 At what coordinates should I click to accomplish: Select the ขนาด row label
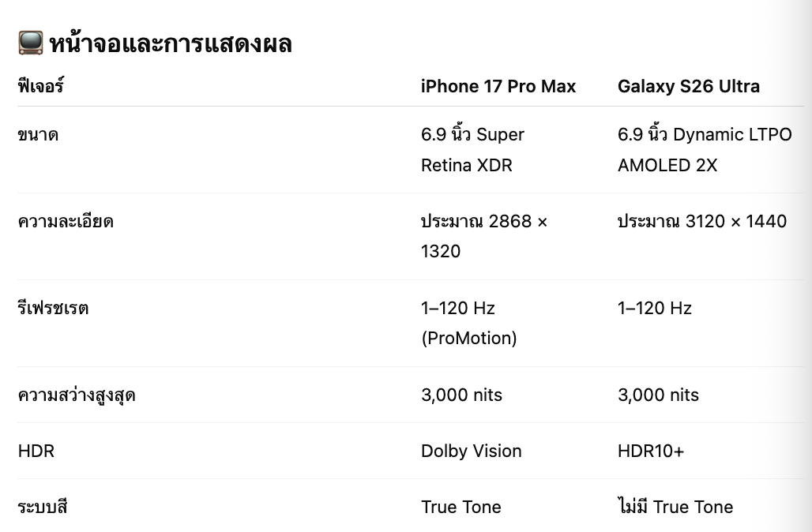point(38,135)
